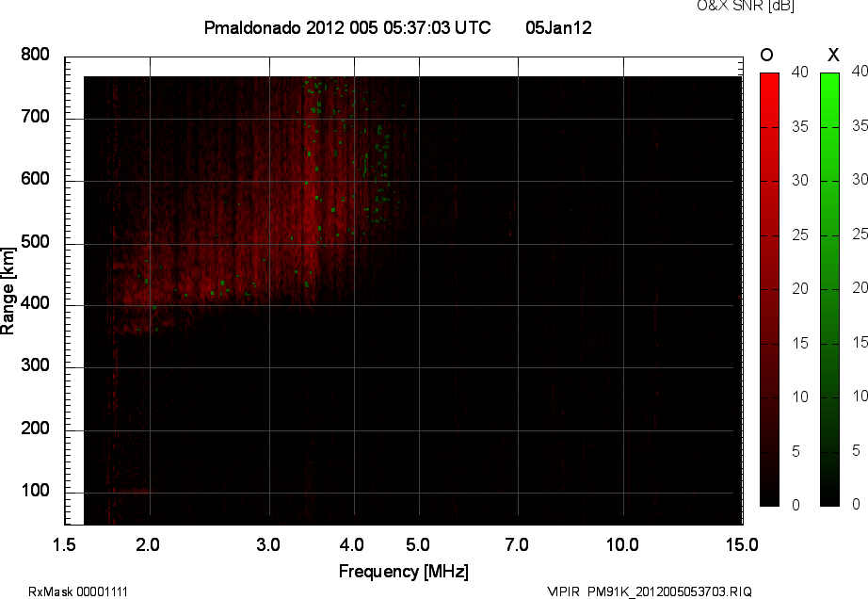Click the 'Range [km]' axis label
This screenshot has width=868, height=599.
click(x=8, y=291)
